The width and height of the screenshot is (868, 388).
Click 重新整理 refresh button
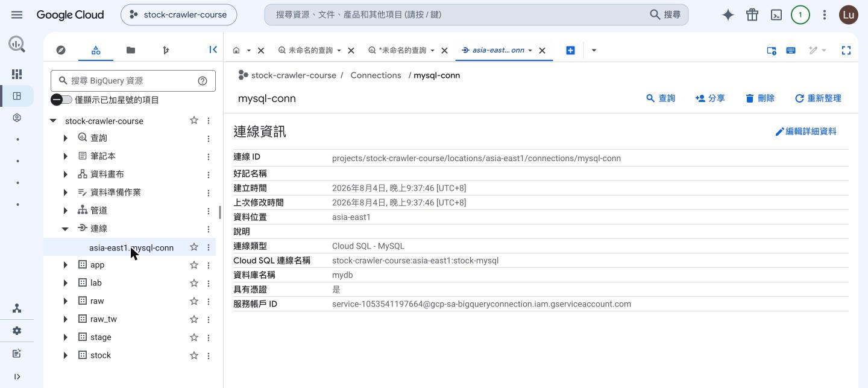tap(818, 98)
